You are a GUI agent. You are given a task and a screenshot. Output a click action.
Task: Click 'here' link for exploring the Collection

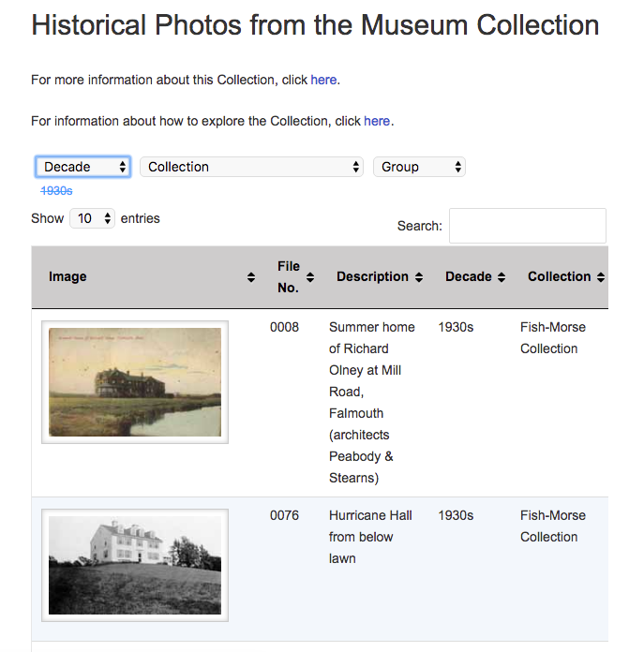coord(377,121)
